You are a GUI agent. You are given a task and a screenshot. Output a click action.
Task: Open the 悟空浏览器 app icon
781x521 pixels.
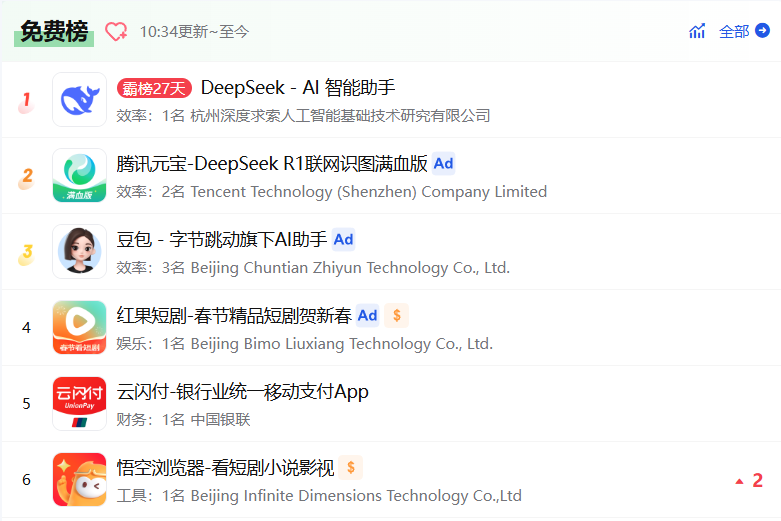[x=80, y=479]
